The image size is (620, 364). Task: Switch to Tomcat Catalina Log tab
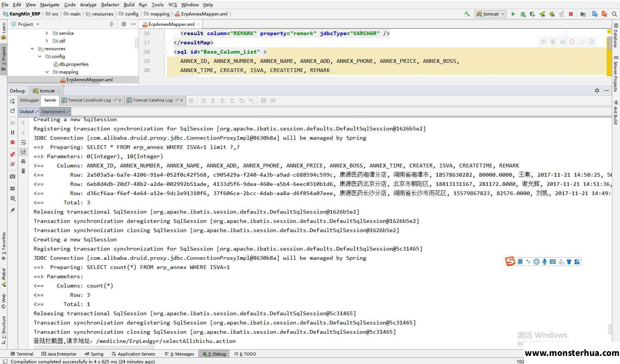(153, 100)
